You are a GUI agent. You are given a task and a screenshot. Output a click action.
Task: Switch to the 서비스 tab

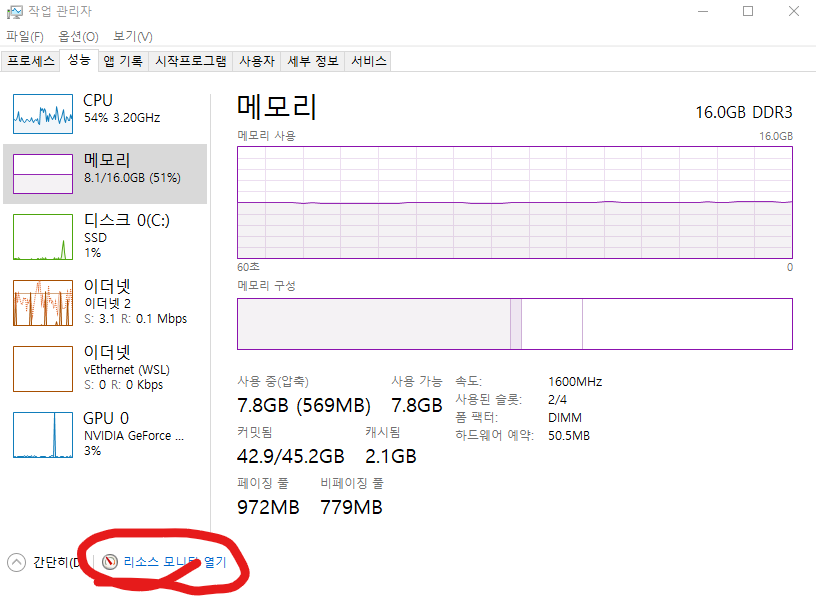[x=368, y=61]
